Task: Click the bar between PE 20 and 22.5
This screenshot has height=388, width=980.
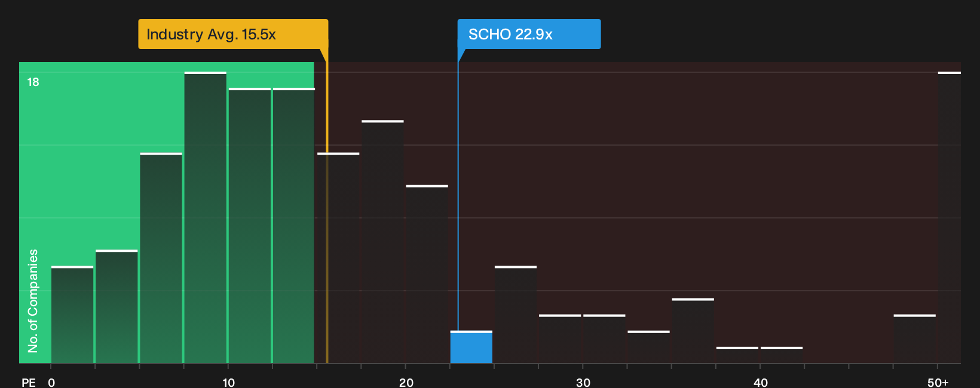Action: coord(427,274)
